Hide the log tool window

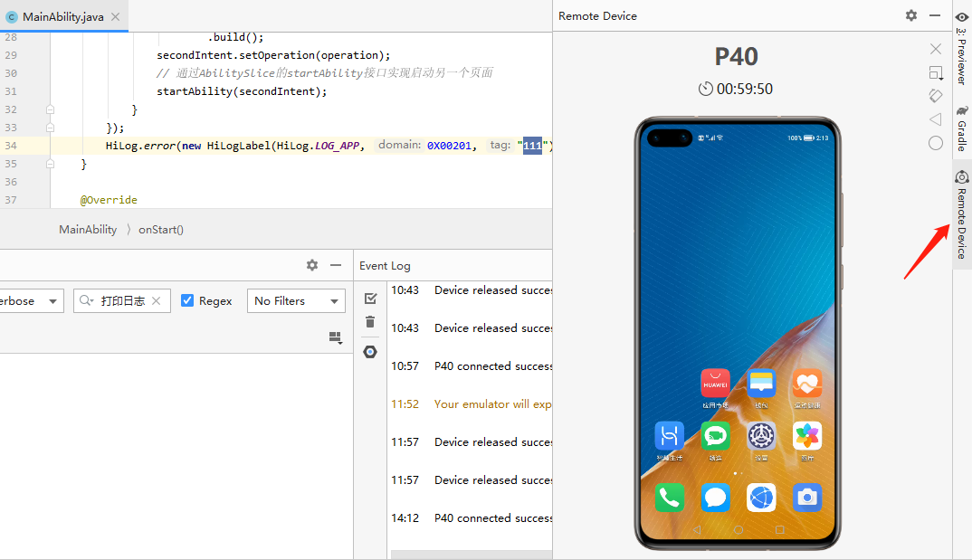[x=336, y=265]
